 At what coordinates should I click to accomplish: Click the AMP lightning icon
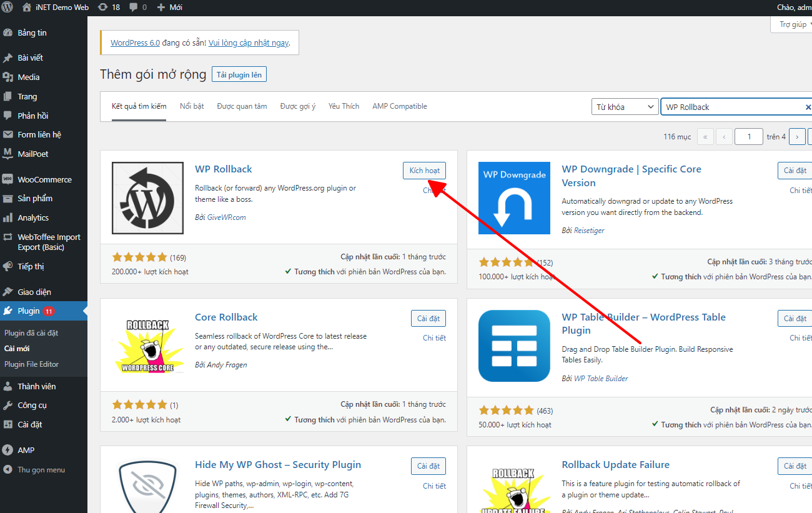[x=8, y=450]
